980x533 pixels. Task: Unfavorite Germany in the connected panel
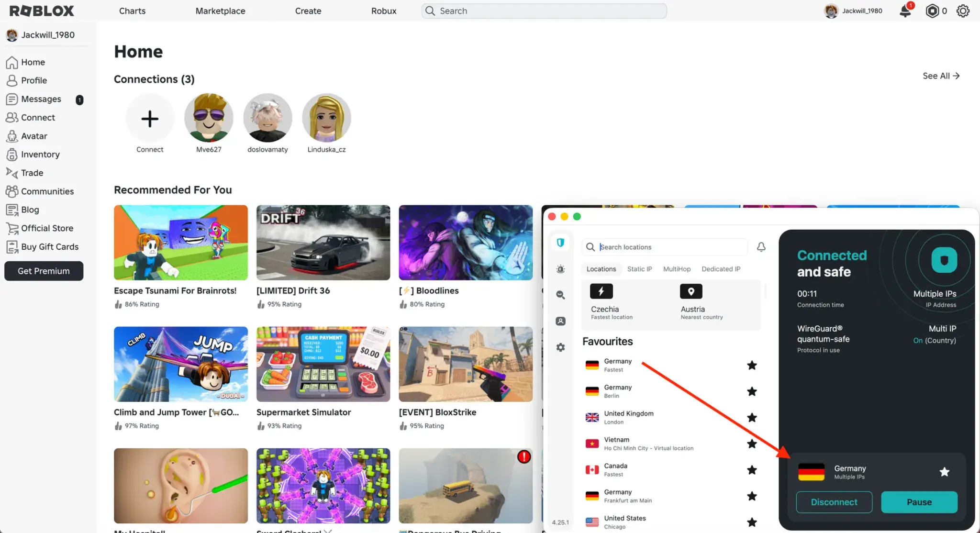click(x=944, y=472)
